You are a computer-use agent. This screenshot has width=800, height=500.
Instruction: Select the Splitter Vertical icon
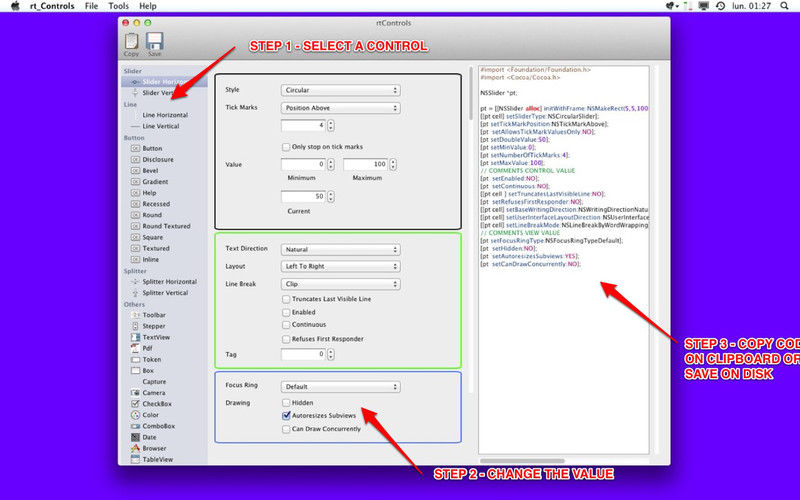click(x=135, y=293)
